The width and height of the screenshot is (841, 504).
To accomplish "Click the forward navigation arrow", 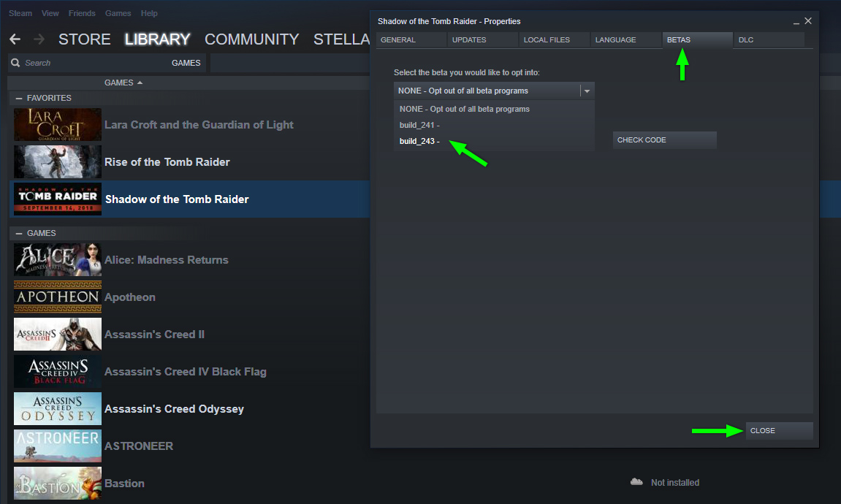I will point(39,39).
